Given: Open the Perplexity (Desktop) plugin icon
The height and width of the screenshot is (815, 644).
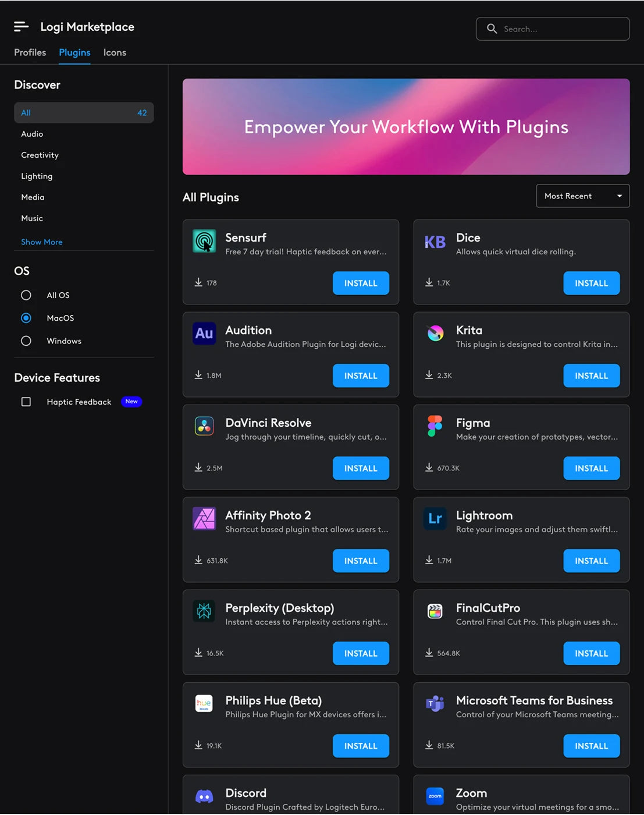Looking at the screenshot, I should click(204, 611).
